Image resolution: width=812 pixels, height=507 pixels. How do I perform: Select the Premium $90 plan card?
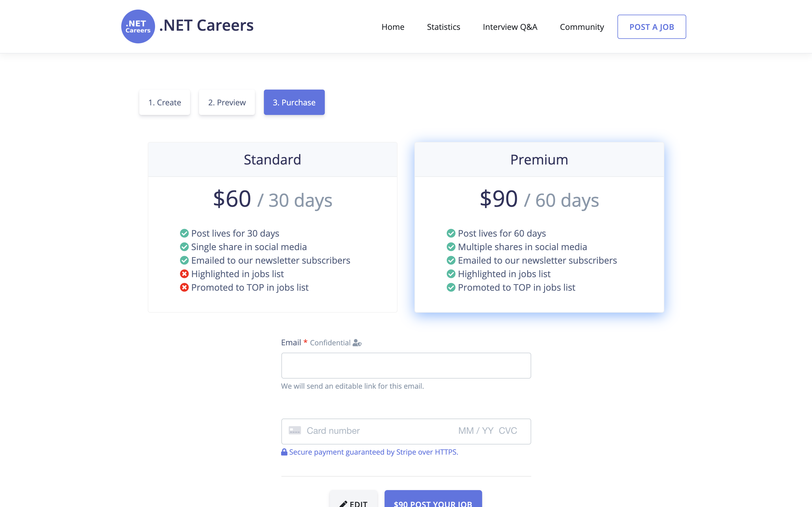pos(539,227)
